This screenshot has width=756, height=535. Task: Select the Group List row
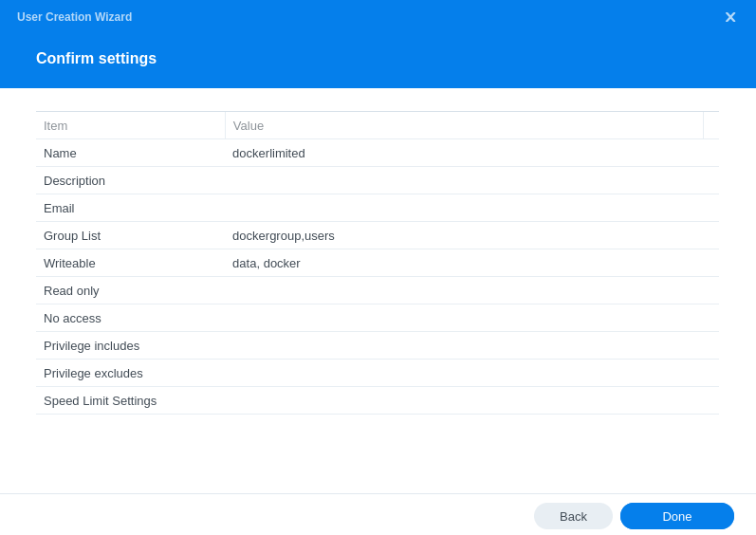tap(377, 235)
